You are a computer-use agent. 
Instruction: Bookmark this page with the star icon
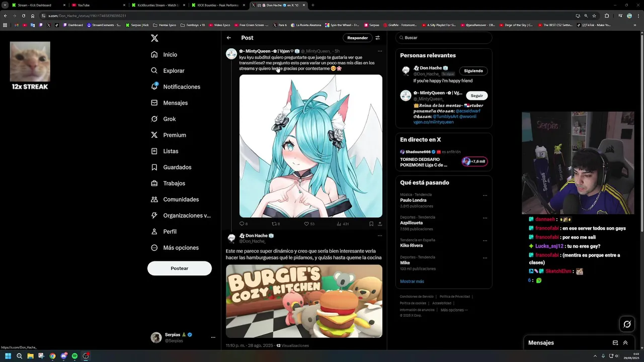click(x=594, y=16)
